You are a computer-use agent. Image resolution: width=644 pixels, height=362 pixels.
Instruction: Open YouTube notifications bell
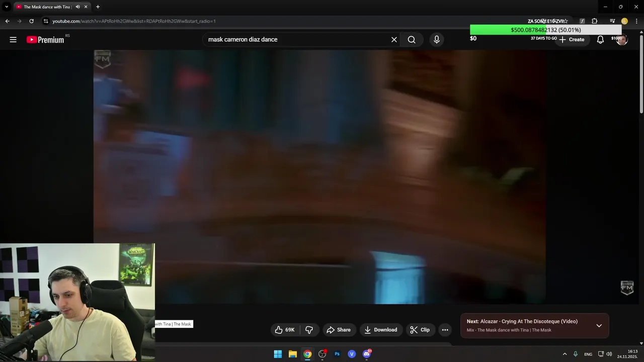point(600,39)
